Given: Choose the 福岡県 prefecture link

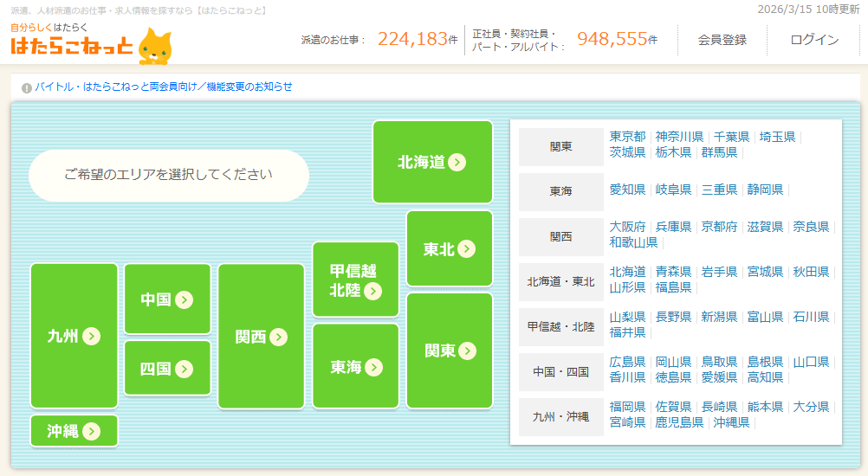Looking at the screenshot, I should [x=627, y=407].
